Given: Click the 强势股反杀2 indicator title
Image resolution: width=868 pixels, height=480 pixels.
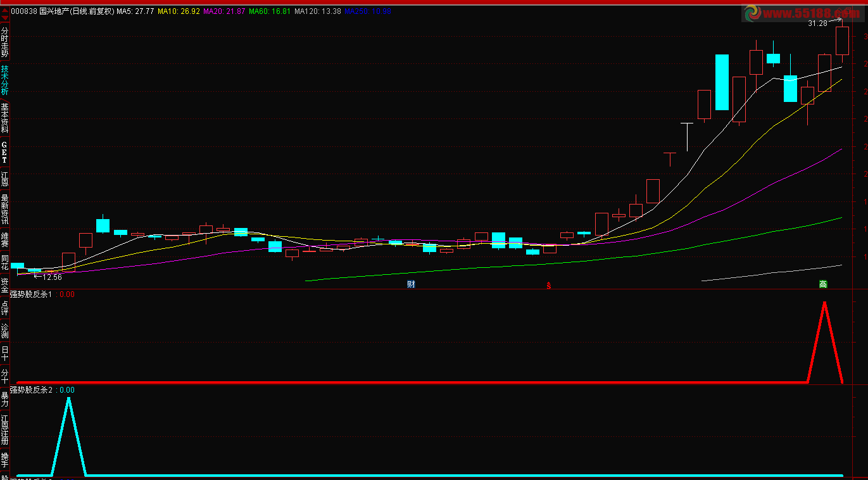Looking at the screenshot, I should tap(31, 390).
